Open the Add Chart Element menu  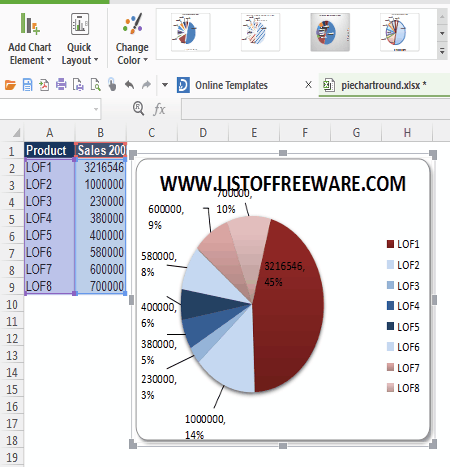pyautogui.click(x=30, y=39)
